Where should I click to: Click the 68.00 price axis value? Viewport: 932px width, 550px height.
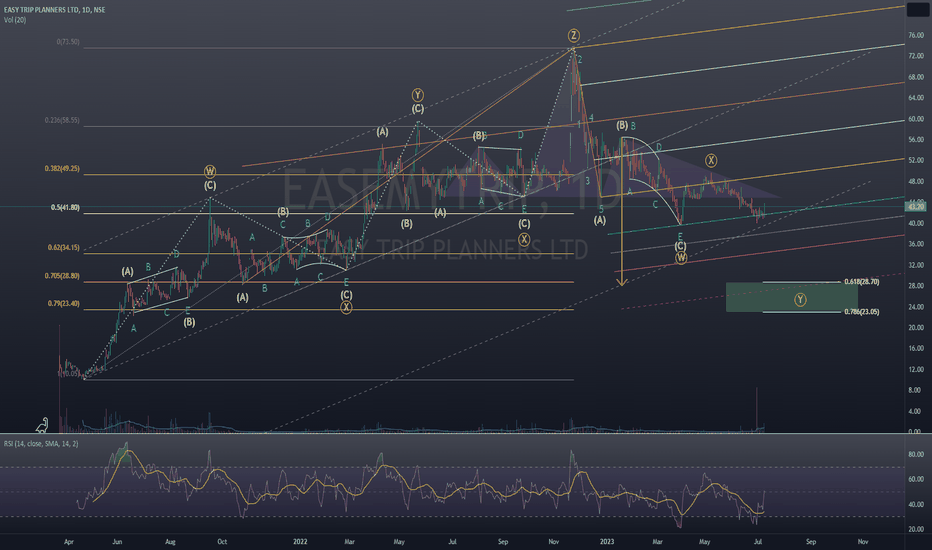pyautogui.click(x=916, y=77)
